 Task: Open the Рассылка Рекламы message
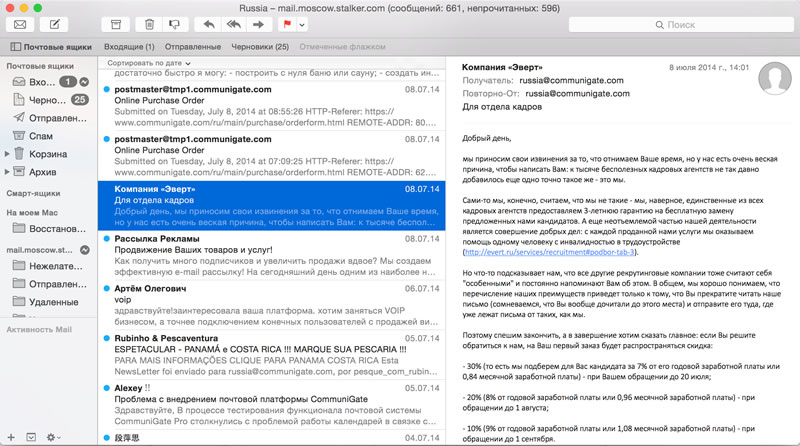click(271, 255)
